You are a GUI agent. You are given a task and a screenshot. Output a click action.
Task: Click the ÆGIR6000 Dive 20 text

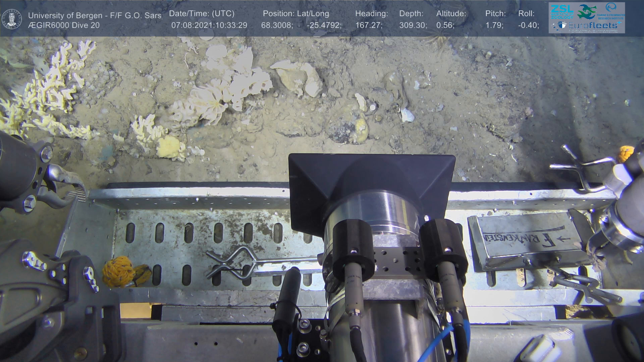64,25
